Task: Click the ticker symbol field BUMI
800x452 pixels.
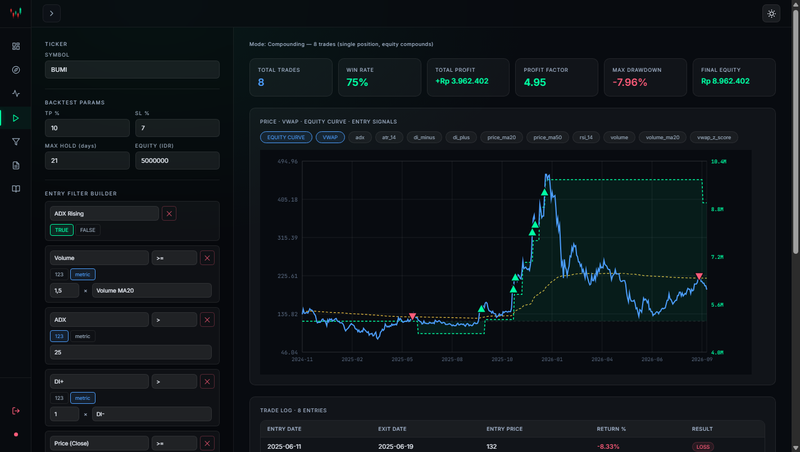Action: pyautogui.click(x=132, y=70)
